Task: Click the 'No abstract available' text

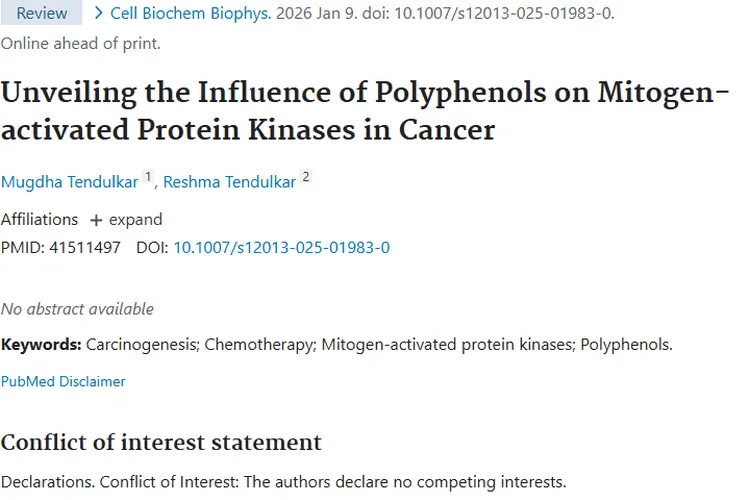Action: point(77,309)
